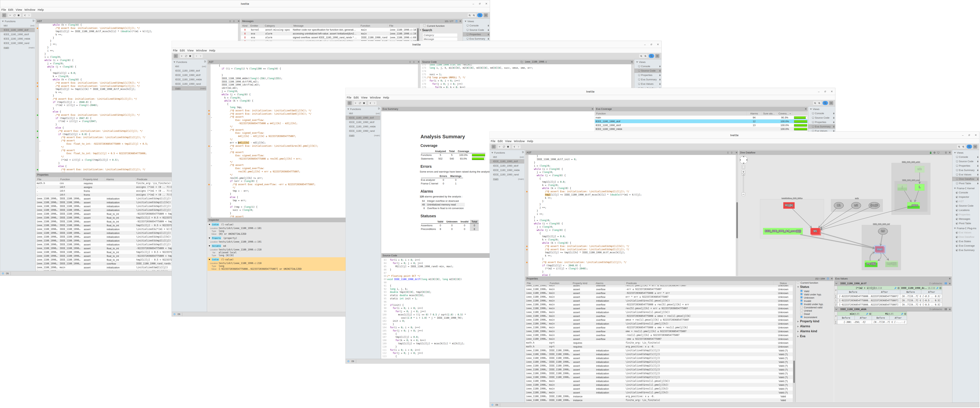Screen dimensions: 980x408
Task: Enable the Dead status filter
Action: point(802,314)
